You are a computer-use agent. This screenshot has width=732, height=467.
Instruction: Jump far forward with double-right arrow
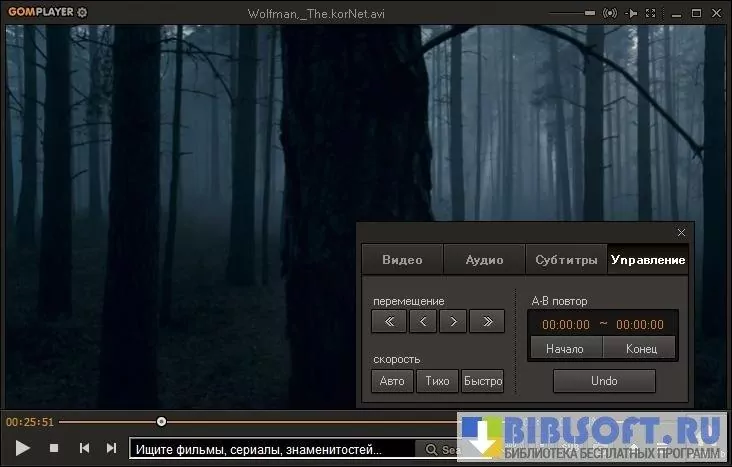tap(487, 321)
